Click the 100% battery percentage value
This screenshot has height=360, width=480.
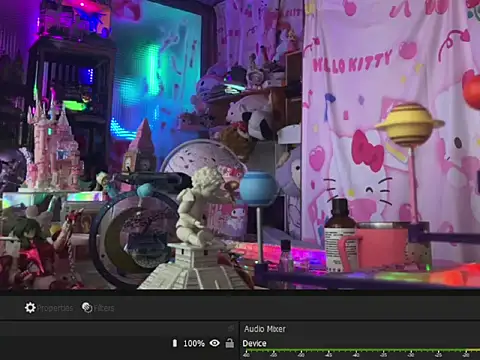pyautogui.click(x=194, y=343)
